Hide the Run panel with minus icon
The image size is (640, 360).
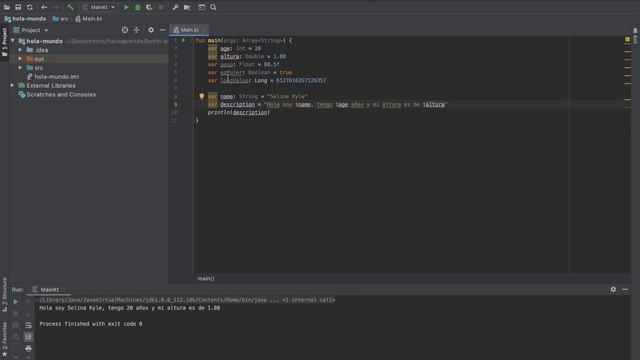pyautogui.click(x=625, y=289)
